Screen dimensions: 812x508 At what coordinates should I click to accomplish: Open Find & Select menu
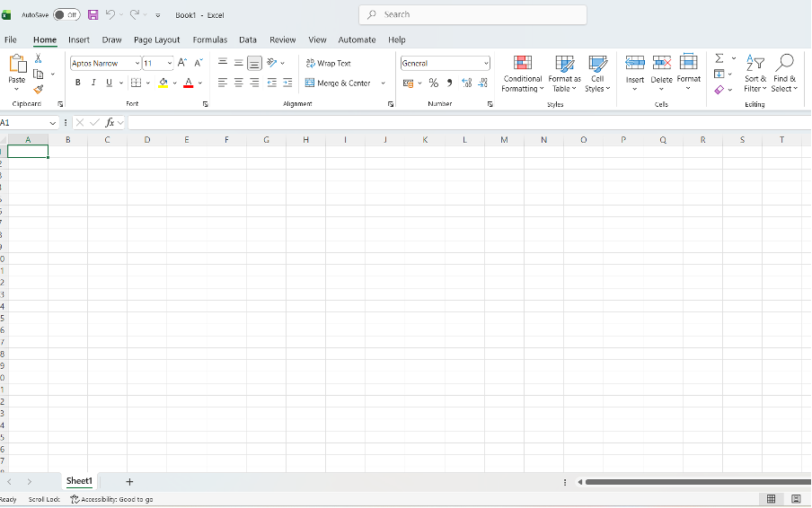(784, 74)
